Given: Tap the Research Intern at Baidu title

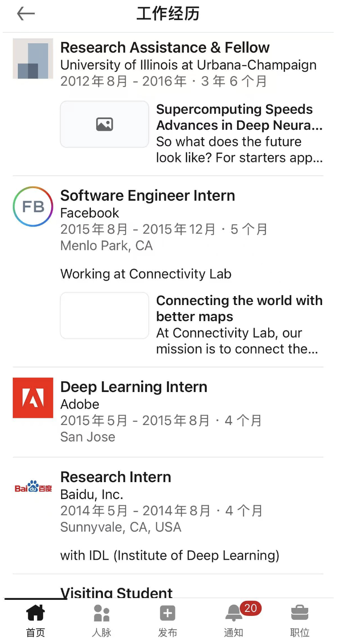Looking at the screenshot, I should (x=116, y=477).
